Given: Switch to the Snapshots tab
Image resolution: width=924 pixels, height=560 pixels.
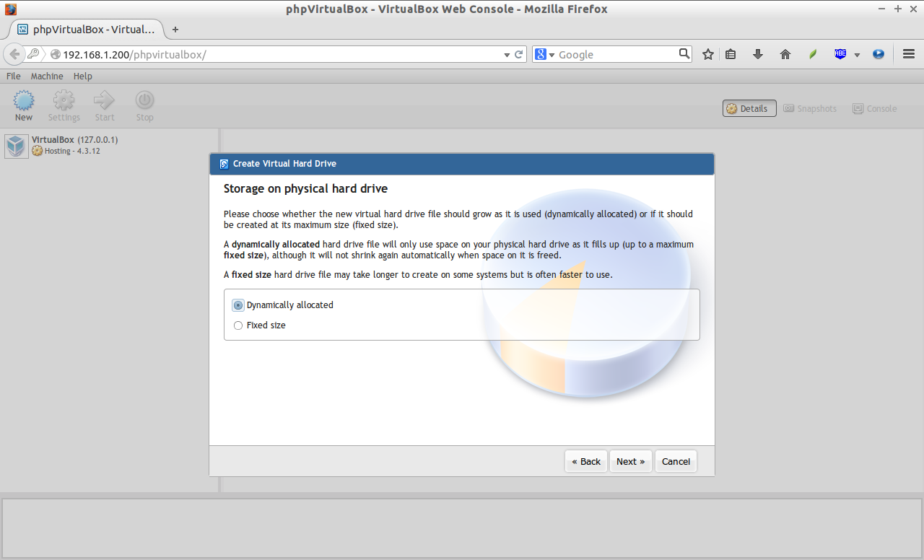Looking at the screenshot, I should (x=810, y=108).
